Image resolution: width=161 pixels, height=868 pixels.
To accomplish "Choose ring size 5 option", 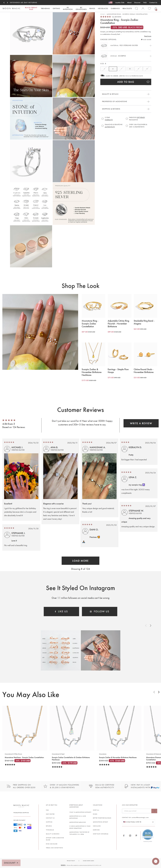I will point(104,69).
